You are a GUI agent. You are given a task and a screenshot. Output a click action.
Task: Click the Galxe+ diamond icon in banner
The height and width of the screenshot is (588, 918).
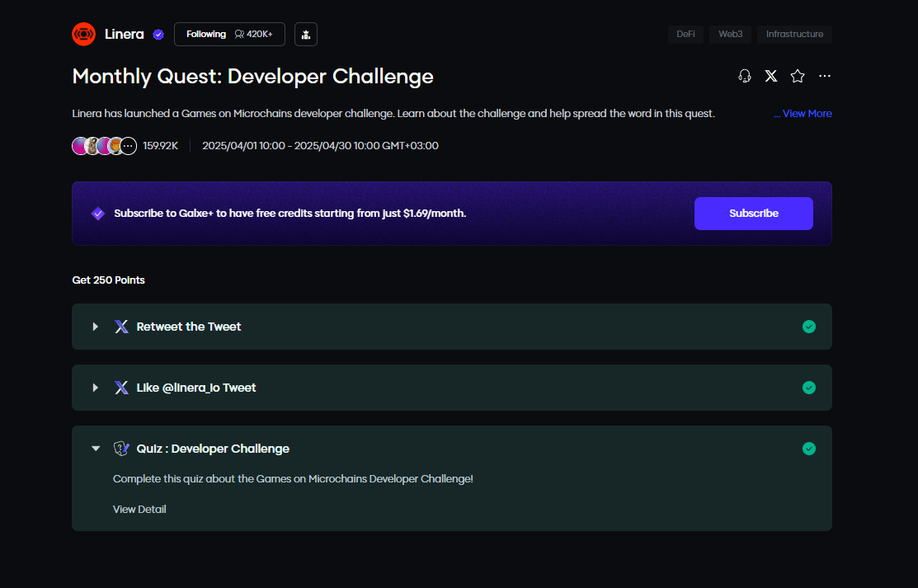pyautogui.click(x=98, y=214)
